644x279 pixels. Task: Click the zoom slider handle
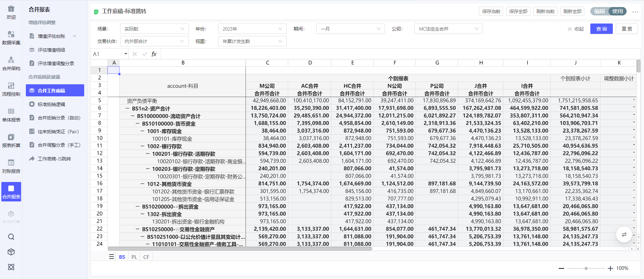586,268
